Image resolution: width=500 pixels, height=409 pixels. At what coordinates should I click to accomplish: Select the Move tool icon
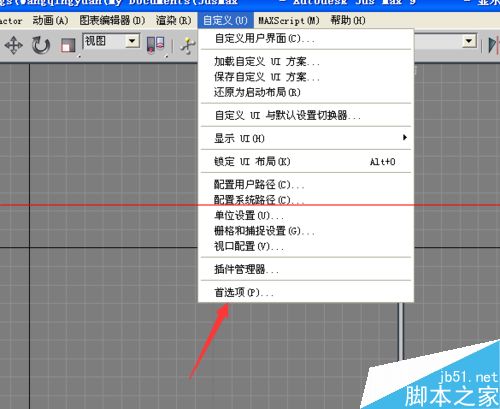[x=14, y=45]
